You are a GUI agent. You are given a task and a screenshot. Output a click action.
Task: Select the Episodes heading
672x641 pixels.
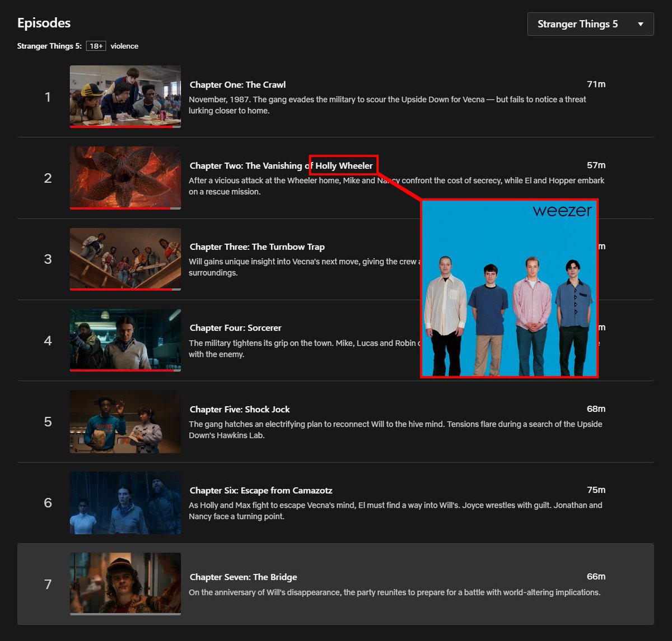click(43, 23)
